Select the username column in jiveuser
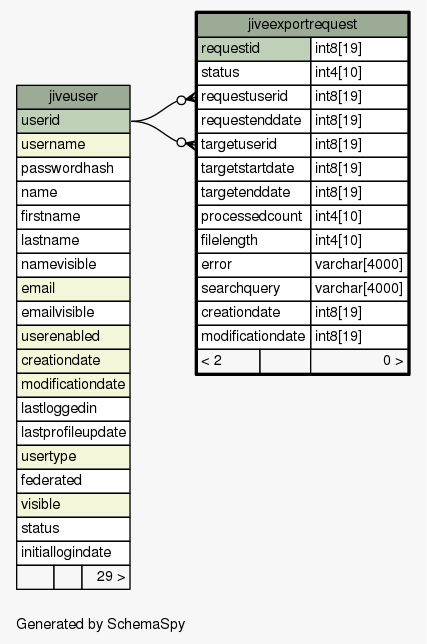427x644 pixels. (73, 145)
